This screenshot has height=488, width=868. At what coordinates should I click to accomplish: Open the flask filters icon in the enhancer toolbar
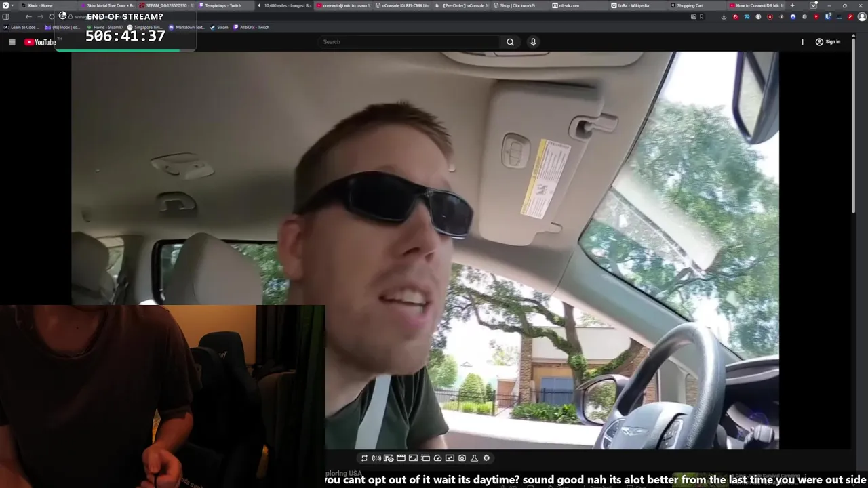click(474, 458)
